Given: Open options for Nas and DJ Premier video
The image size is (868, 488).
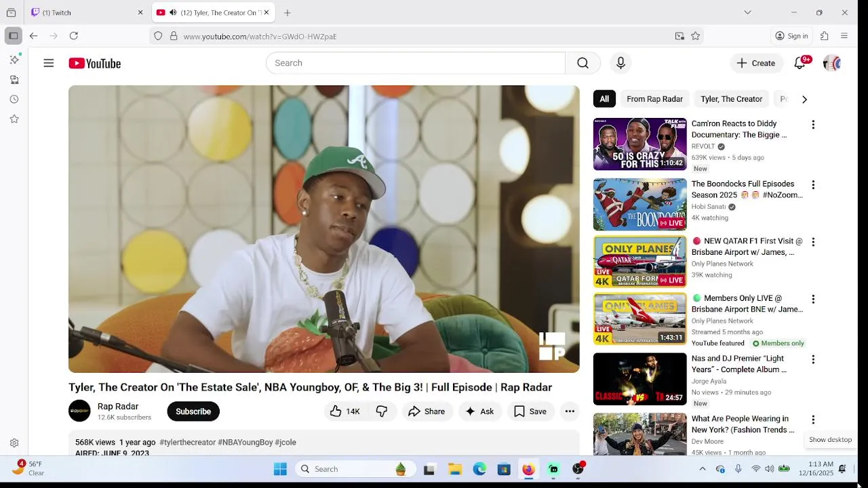Looking at the screenshot, I should [x=813, y=359].
